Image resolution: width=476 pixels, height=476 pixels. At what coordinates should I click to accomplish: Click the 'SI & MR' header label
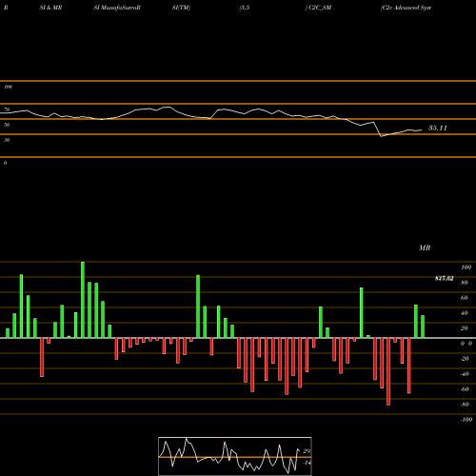coord(50,8)
